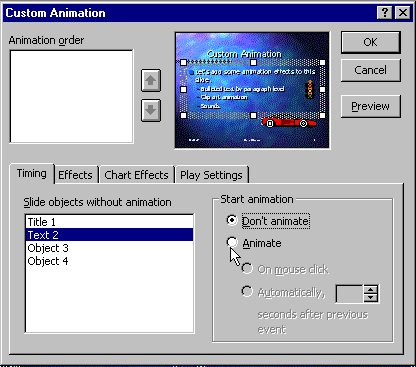Move animation order up with arrow button

pos(151,80)
